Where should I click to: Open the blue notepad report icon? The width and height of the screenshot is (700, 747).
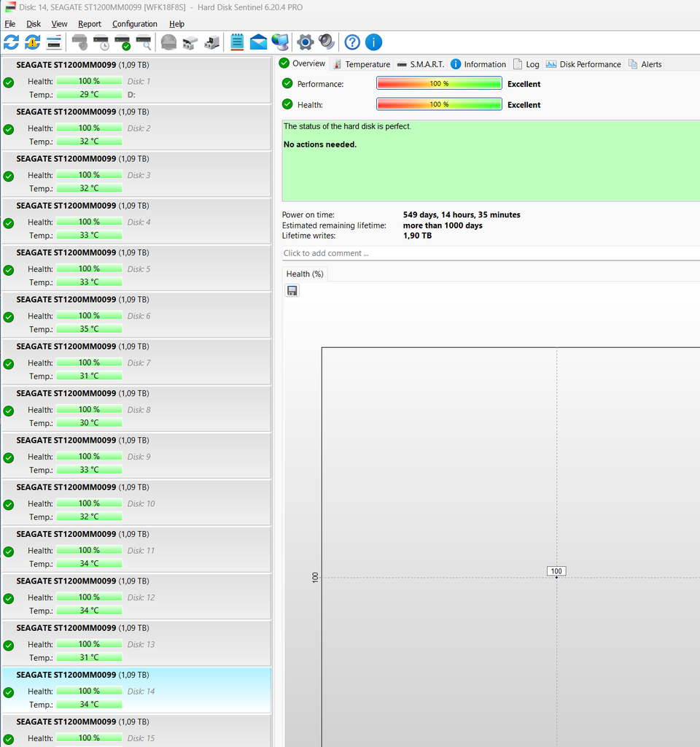pos(237,42)
